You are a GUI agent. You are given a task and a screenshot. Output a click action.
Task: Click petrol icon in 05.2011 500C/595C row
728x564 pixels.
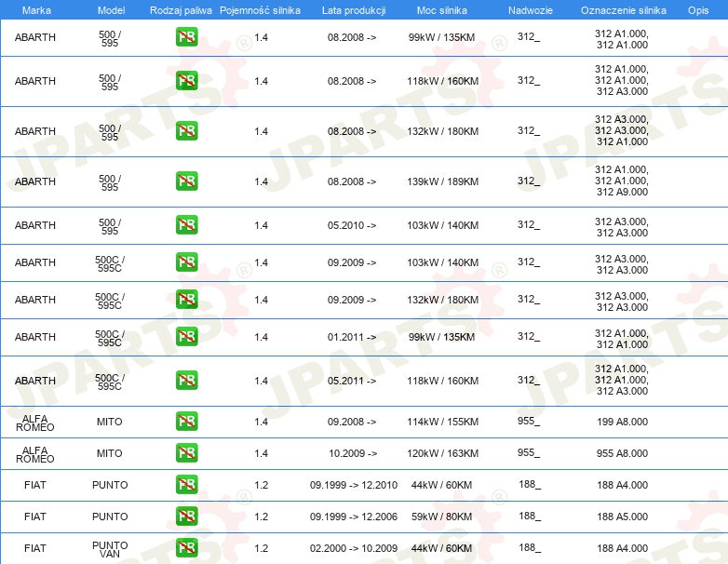click(186, 380)
